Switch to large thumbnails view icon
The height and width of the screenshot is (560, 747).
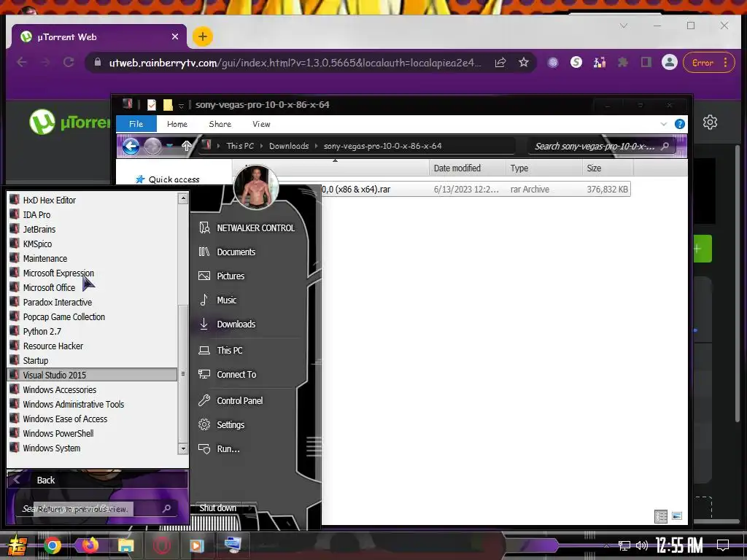pyautogui.click(x=677, y=516)
